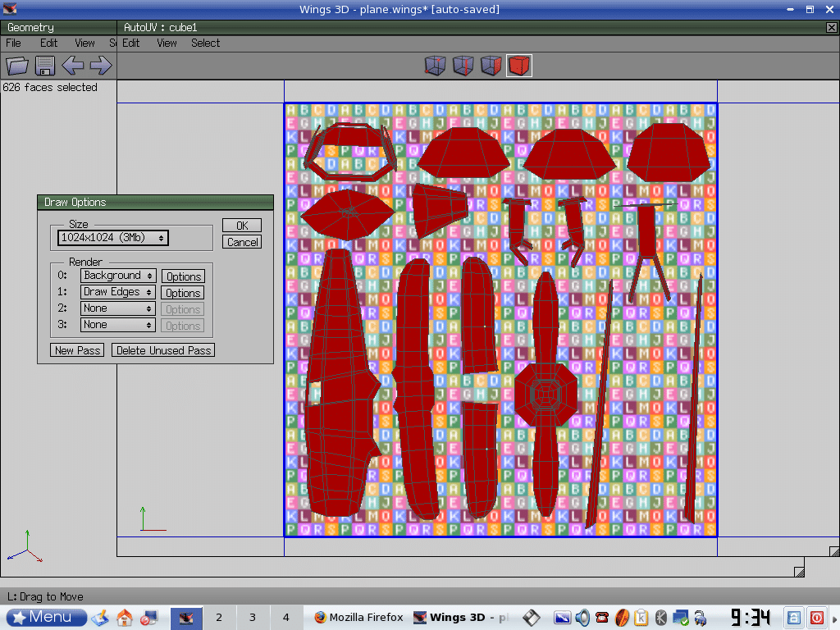Click the Undo left arrow icon
Viewport: 840px width, 630px height.
72,66
